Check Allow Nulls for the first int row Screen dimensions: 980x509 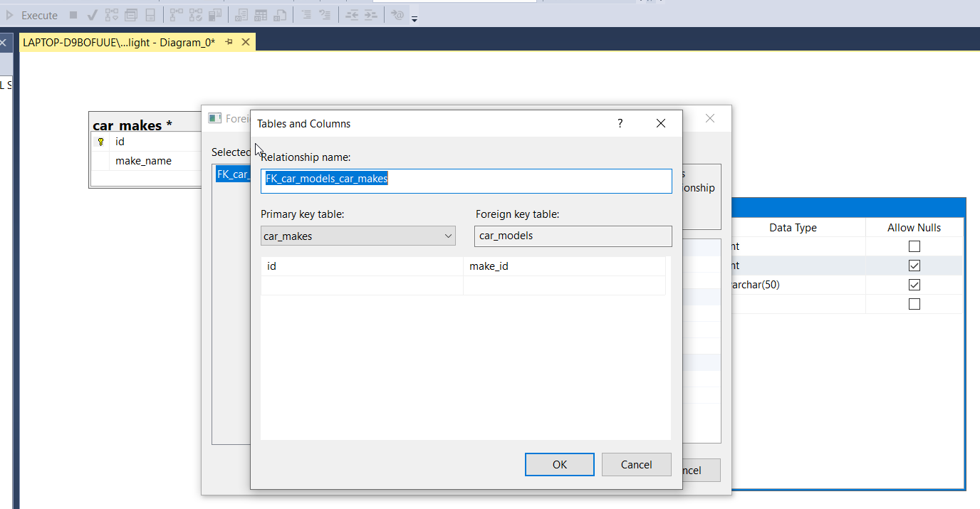click(x=914, y=246)
